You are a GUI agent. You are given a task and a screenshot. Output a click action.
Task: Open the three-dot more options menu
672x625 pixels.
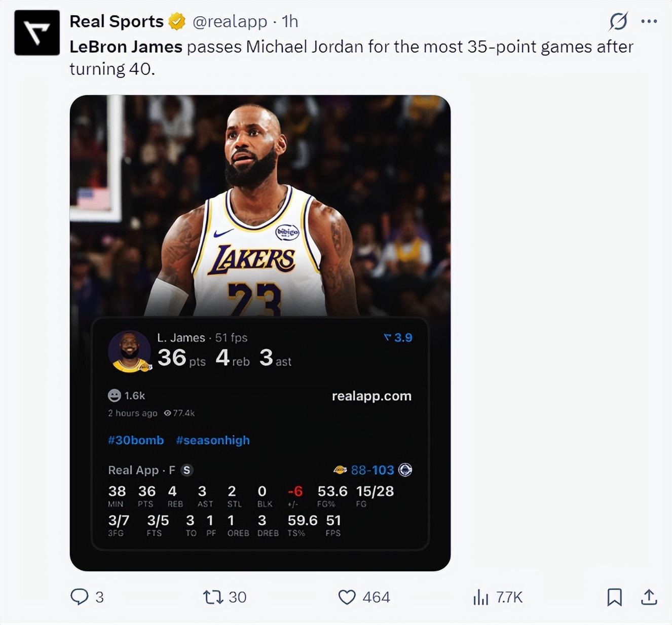click(649, 22)
